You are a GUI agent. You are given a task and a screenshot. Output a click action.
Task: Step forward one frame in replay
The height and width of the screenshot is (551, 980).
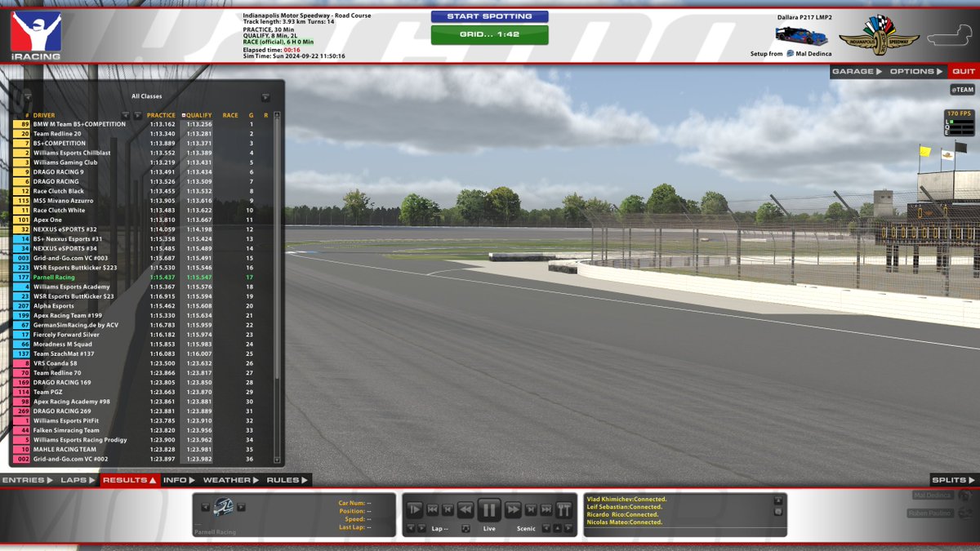tap(531, 509)
